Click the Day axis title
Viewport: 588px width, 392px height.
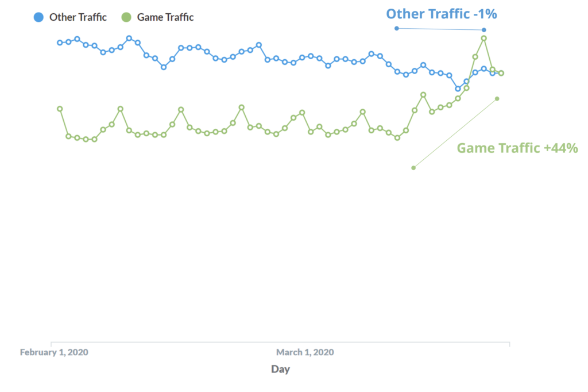280,369
